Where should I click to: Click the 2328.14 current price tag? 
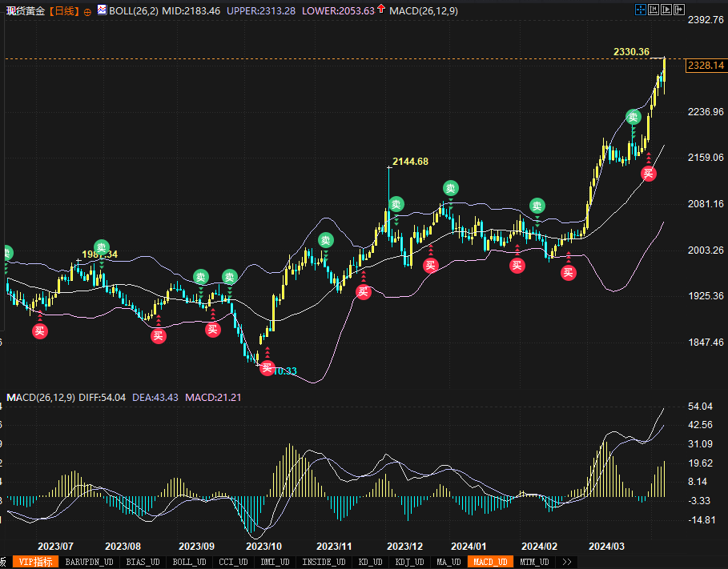click(x=706, y=65)
